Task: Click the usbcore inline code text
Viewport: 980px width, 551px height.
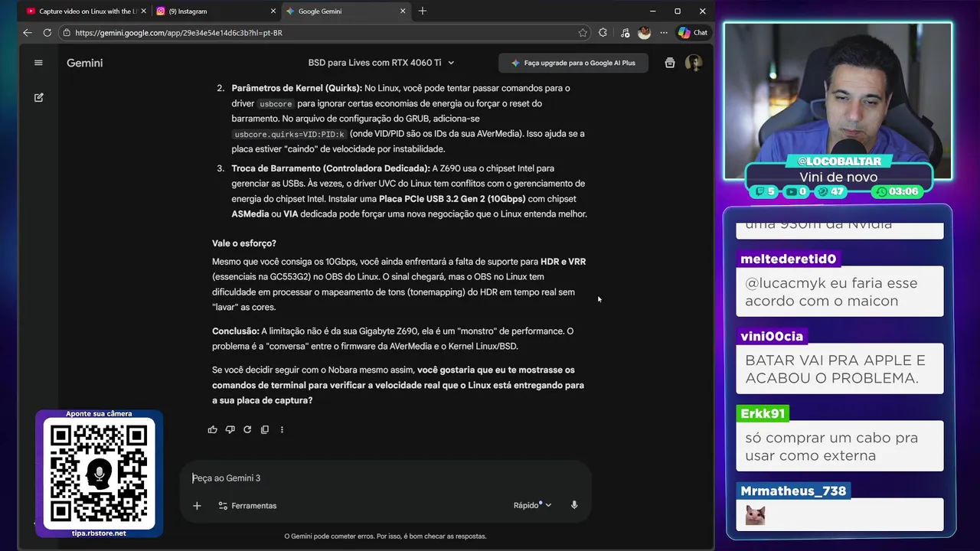Action: pos(276,103)
